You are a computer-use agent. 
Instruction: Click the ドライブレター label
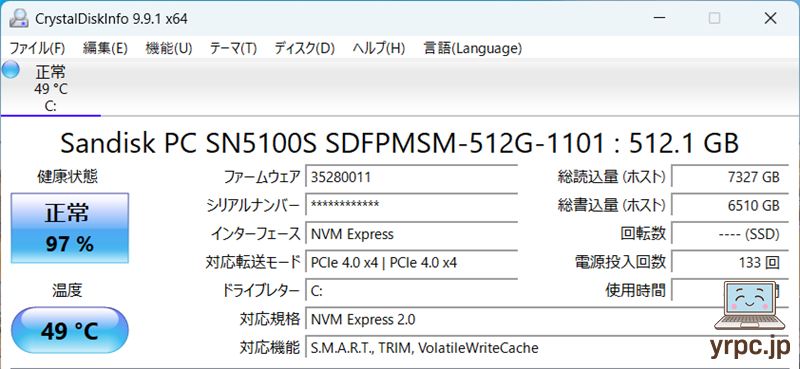pyautogui.click(x=260, y=291)
